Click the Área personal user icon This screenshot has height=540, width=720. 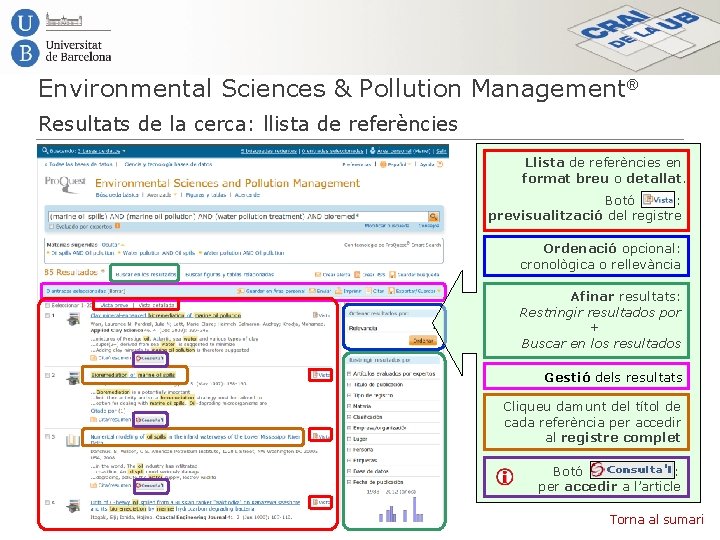point(373,151)
